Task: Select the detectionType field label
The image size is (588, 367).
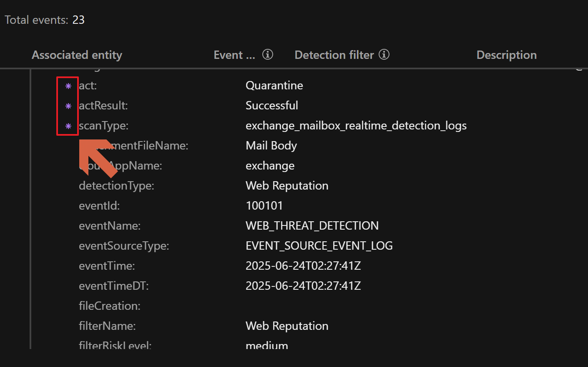Action: (x=116, y=186)
